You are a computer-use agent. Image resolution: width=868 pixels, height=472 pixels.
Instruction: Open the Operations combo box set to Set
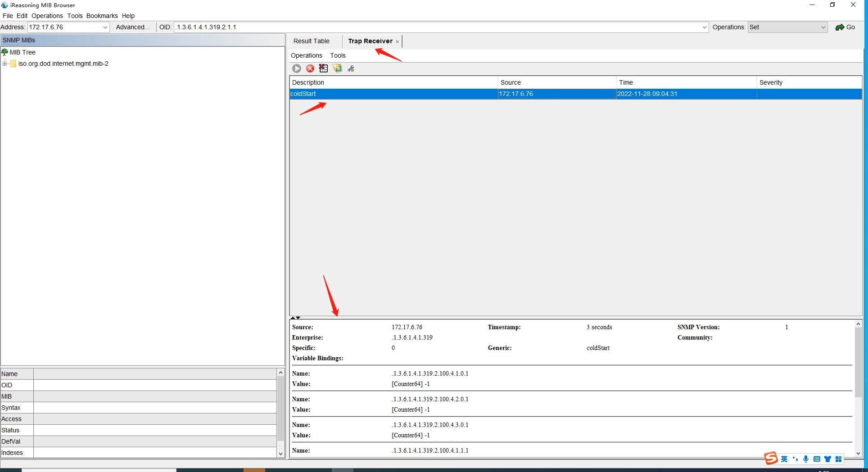(x=823, y=27)
